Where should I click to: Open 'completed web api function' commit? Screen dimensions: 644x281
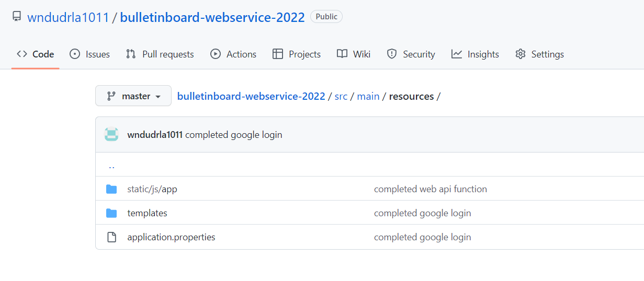(x=431, y=189)
